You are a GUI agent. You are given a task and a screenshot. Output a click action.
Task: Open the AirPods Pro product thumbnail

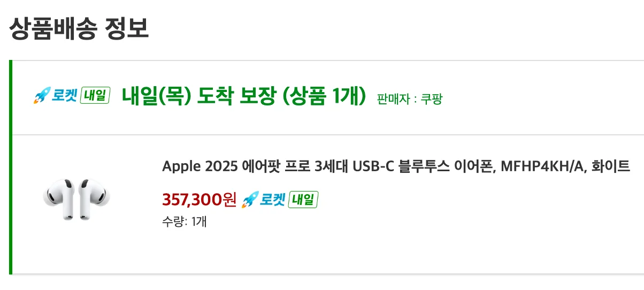pyautogui.click(x=76, y=199)
